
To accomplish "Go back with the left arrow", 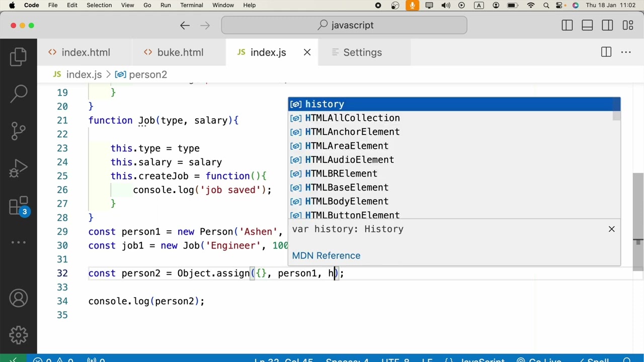I will tap(185, 26).
